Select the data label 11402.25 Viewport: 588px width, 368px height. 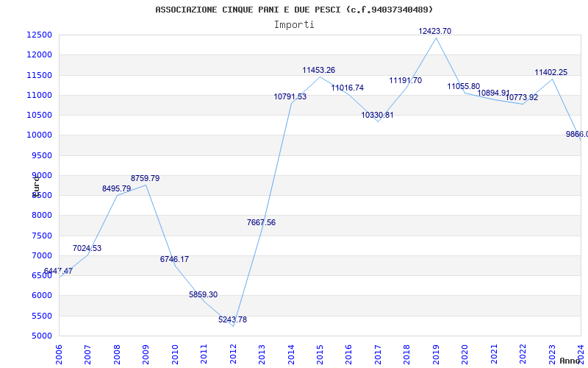click(551, 72)
